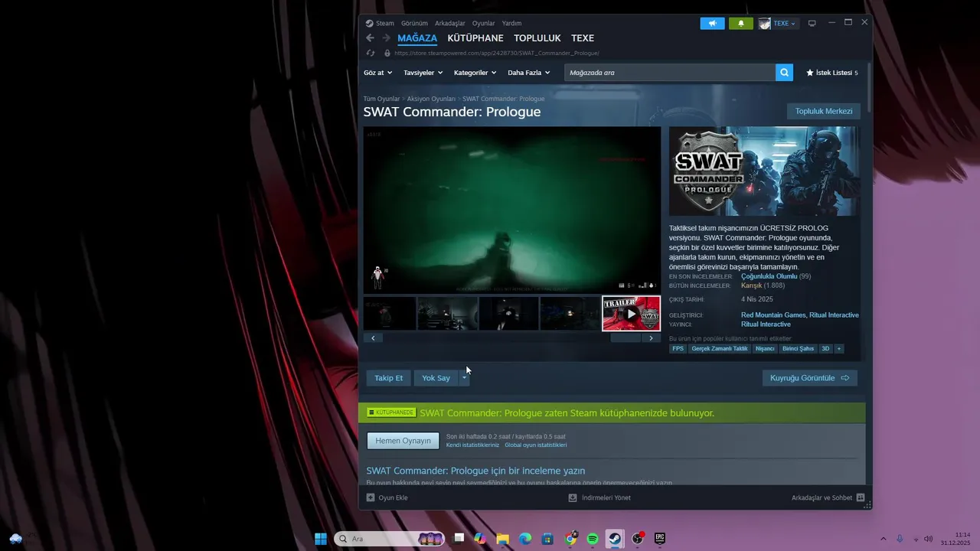Click the volume speaker icon in tray
980x551 pixels.
point(928,539)
